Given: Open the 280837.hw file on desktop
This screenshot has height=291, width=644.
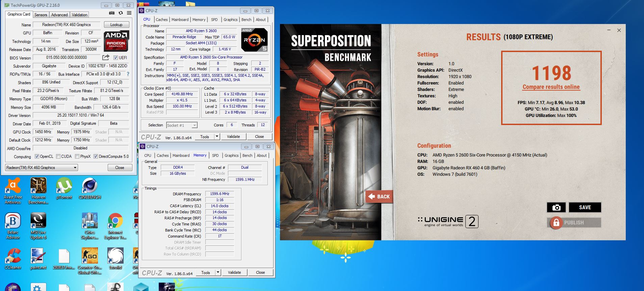Looking at the screenshot, I should [64, 259].
